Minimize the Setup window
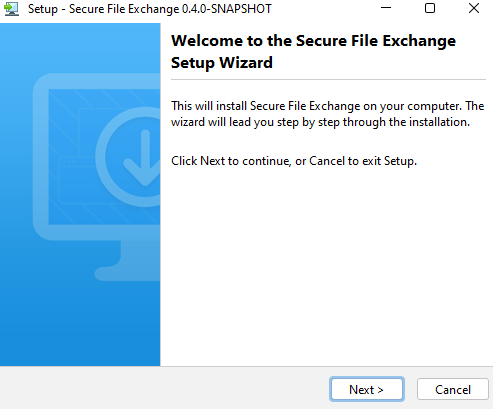The height and width of the screenshot is (409, 493). tap(386, 8)
